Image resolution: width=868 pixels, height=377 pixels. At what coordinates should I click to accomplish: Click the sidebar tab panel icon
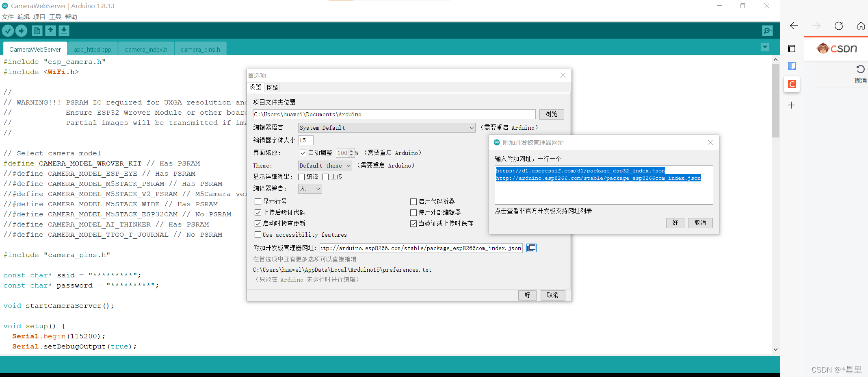(x=792, y=49)
